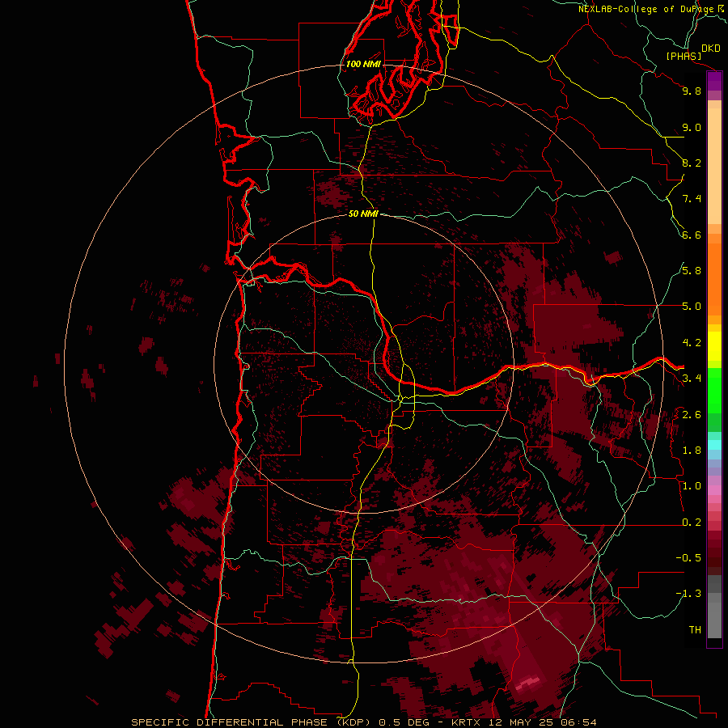Click the 0.2 value on color scale
Image resolution: width=728 pixels, height=728 pixels.
[692, 523]
